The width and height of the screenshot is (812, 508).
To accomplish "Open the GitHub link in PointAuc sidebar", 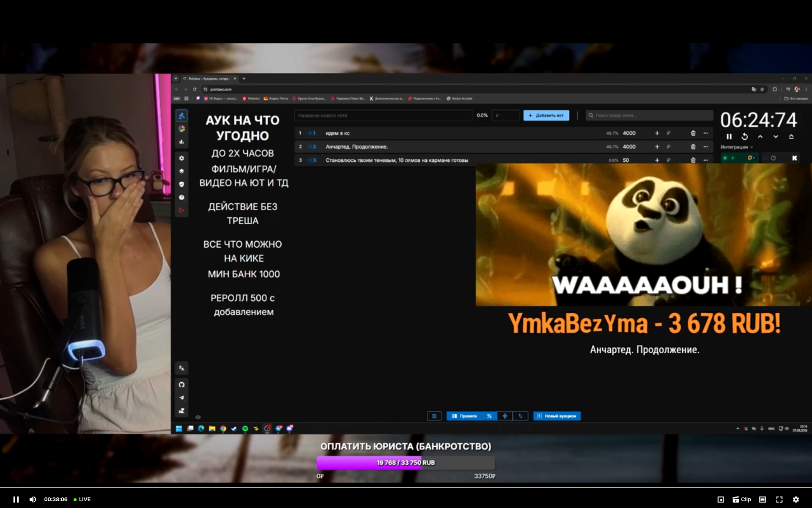I will [x=181, y=384].
